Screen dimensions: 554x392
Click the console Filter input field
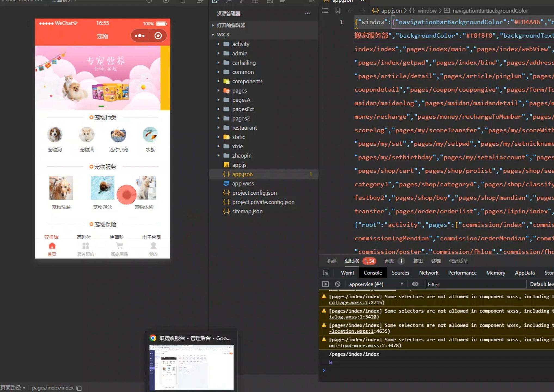pos(476,284)
